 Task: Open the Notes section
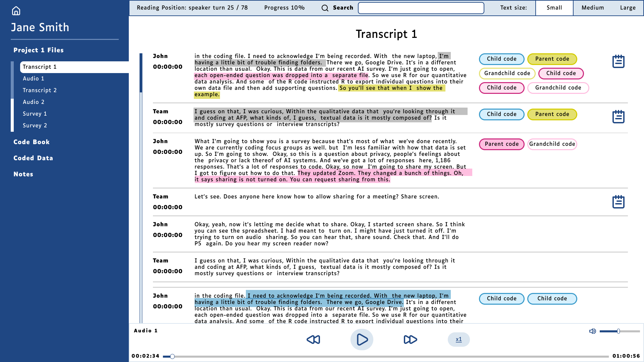coord(23,174)
